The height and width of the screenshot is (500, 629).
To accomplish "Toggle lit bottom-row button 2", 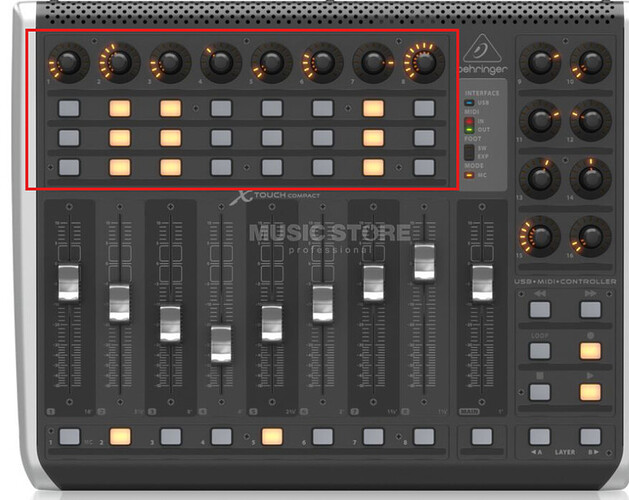I will coord(120,436).
